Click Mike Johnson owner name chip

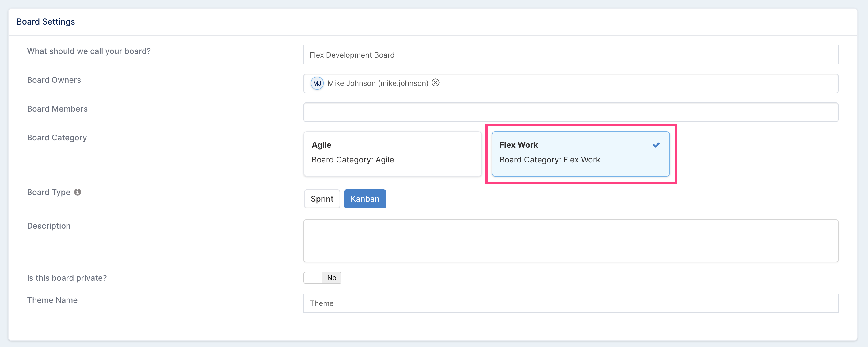coord(378,83)
